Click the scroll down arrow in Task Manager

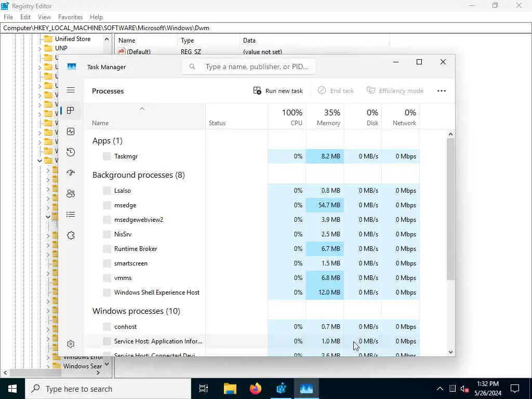coord(450,352)
